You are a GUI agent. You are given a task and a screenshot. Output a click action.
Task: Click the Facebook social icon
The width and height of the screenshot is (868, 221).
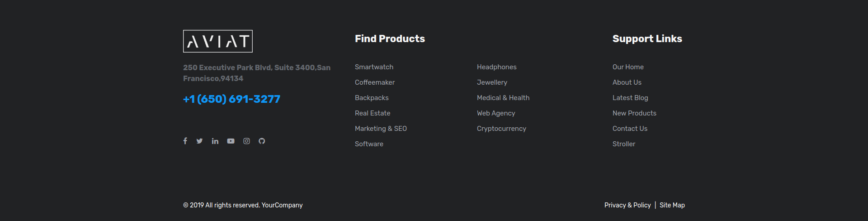pyautogui.click(x=185, y=141)
